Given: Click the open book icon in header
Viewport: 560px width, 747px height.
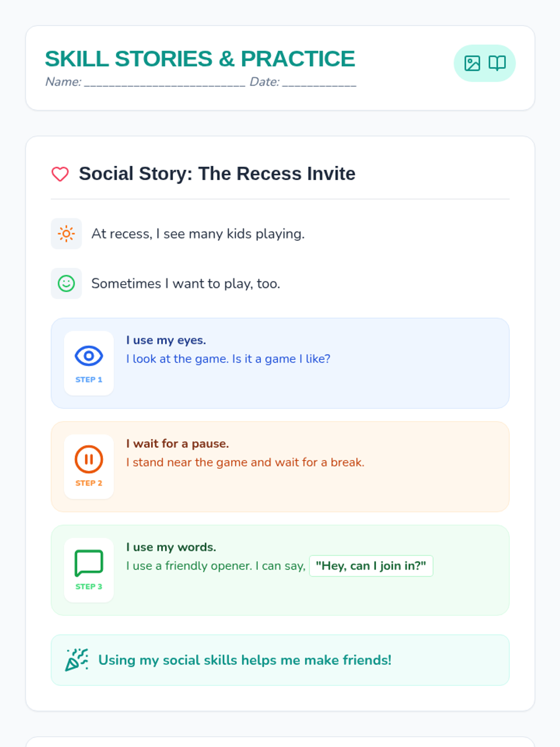Looking at the screenshot, I should (497, 63).
